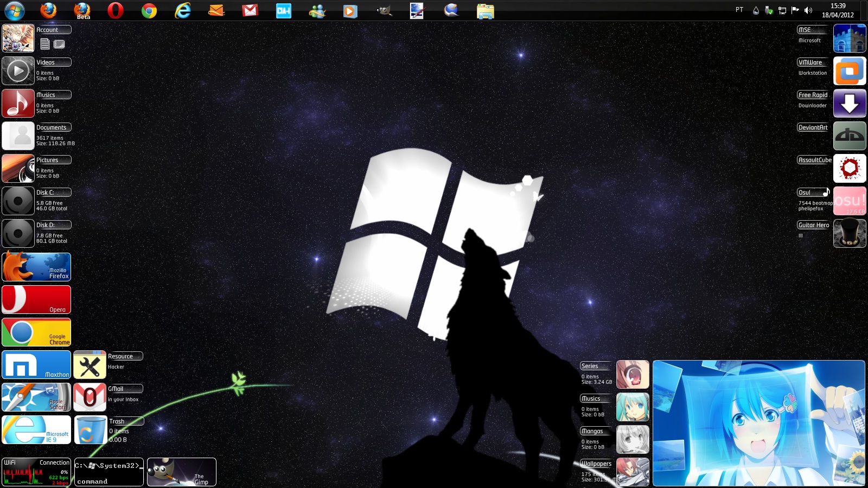Click the Guitar Hero label
This screenshot has width=868, height=488.
813,225
